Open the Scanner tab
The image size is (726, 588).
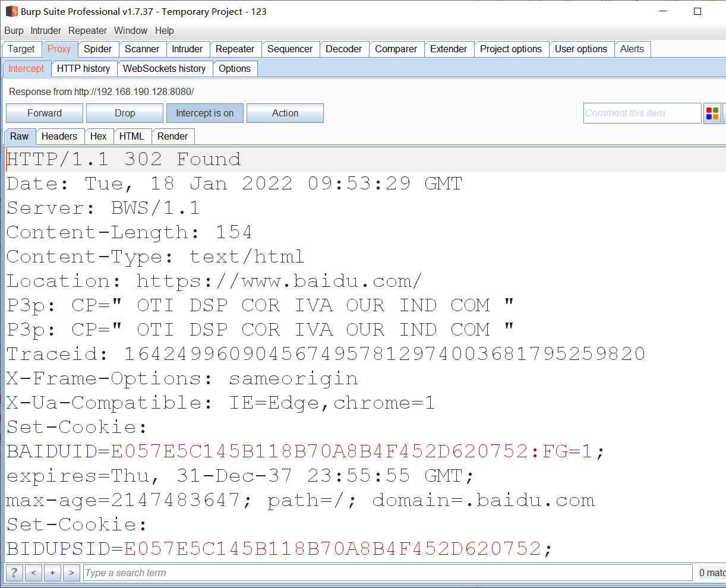tap(142, 49)
